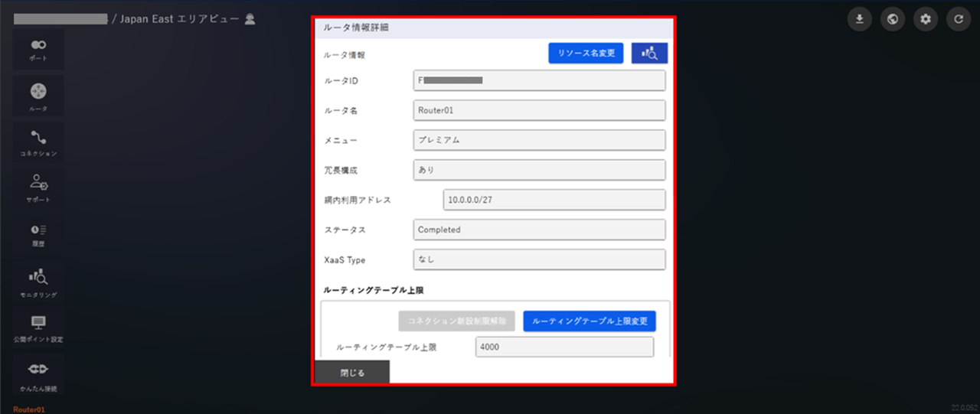Click the globe icon at top right
The height and width of the screenshot is (414, 980).
893,19
